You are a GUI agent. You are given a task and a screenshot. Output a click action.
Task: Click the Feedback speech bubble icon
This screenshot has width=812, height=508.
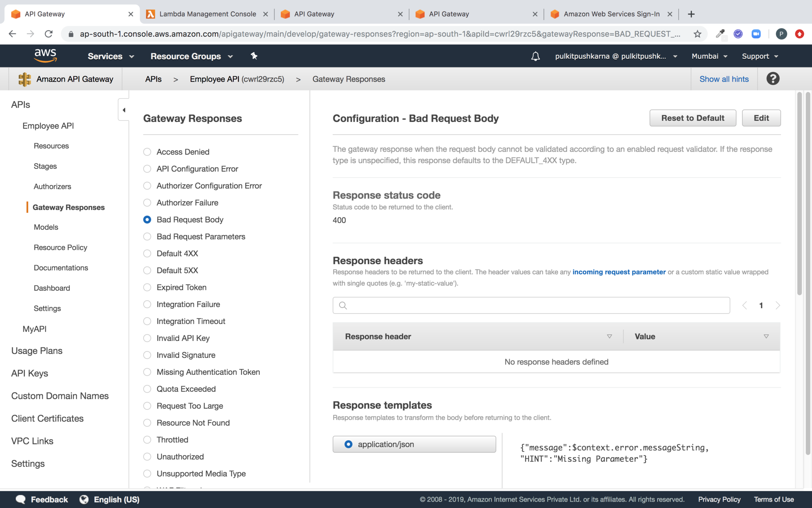point(21,499)
